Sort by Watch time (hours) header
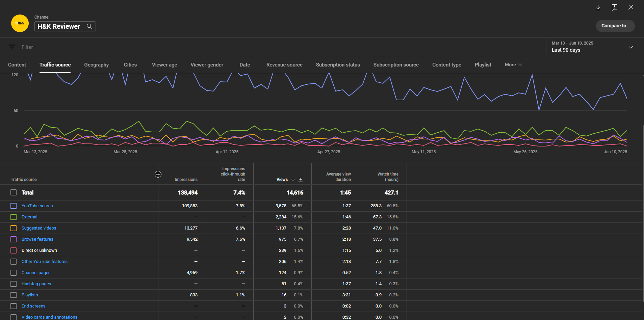 [x=388, y=177]
